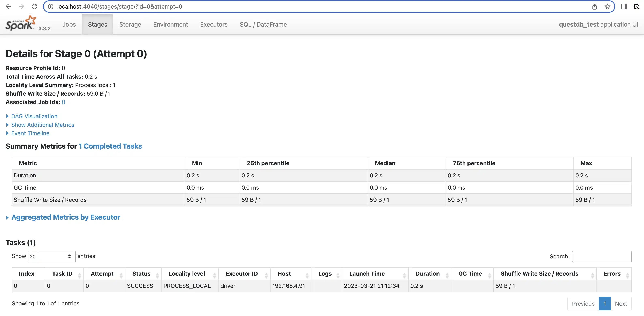Click the browser back navigation icon

(9, 6)
